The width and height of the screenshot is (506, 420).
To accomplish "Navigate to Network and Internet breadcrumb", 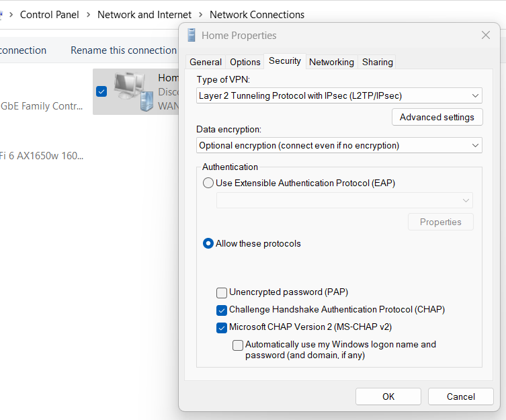I will tap(144, 14).
